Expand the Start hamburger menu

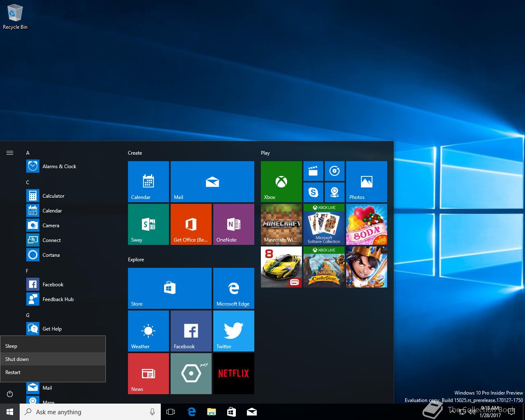click(x=10, y=153)
